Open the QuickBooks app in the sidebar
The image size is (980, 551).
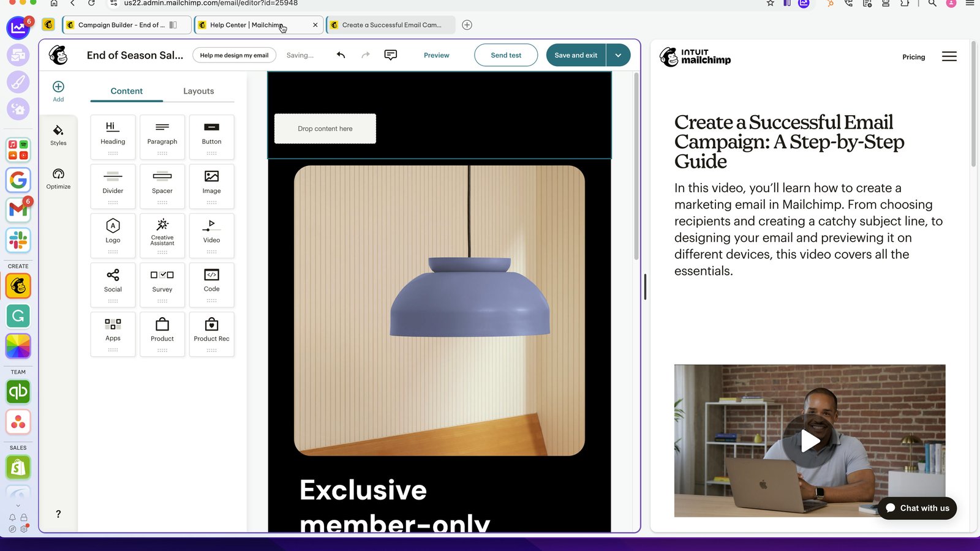(x=18, y=392)
